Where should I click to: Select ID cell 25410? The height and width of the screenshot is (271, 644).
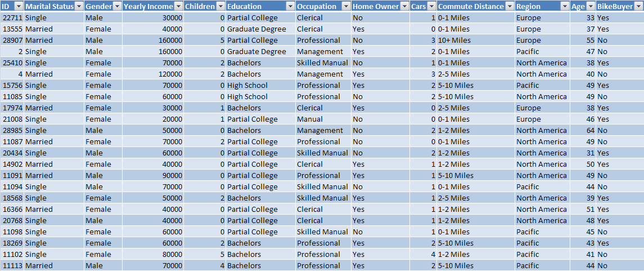12,63
